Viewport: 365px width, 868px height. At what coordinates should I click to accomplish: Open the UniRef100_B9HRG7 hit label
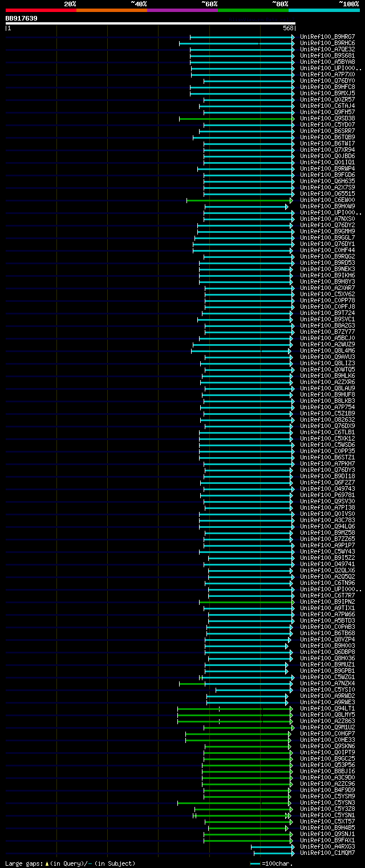coord(327,37)
